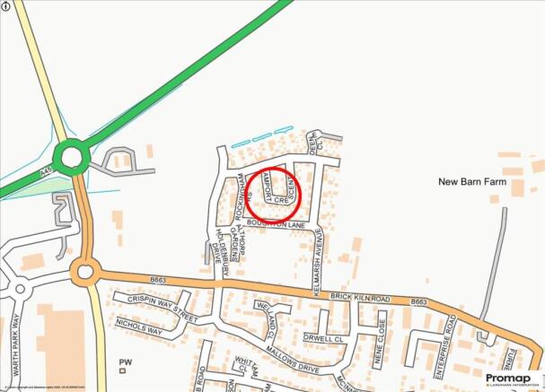Click the Enterprise Road label

pos(445,347)
